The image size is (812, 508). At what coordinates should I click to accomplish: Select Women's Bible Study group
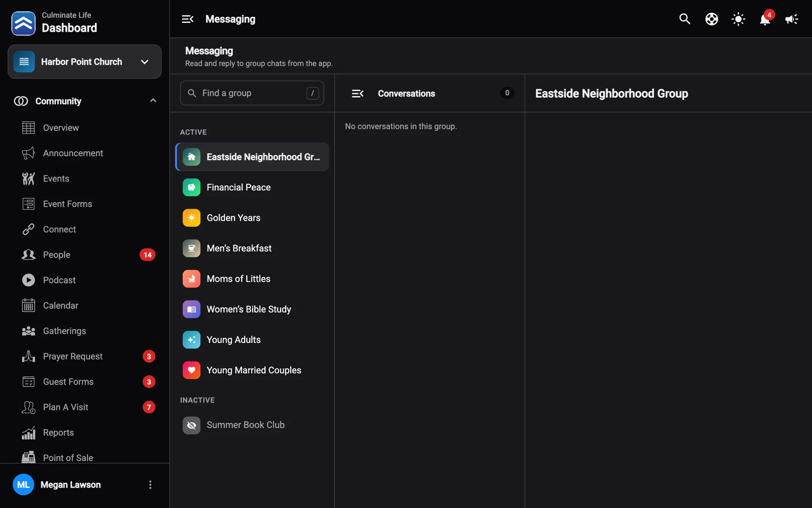[x=252, y=309]
